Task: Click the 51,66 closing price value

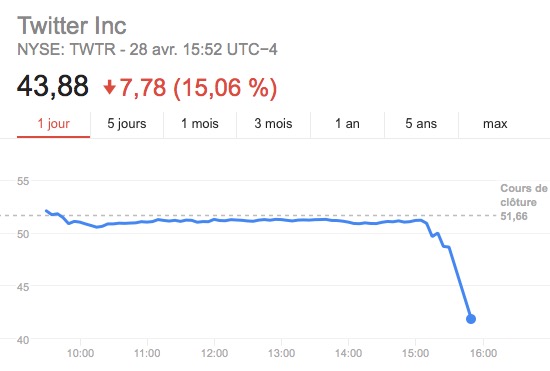Action: [514, 216]
